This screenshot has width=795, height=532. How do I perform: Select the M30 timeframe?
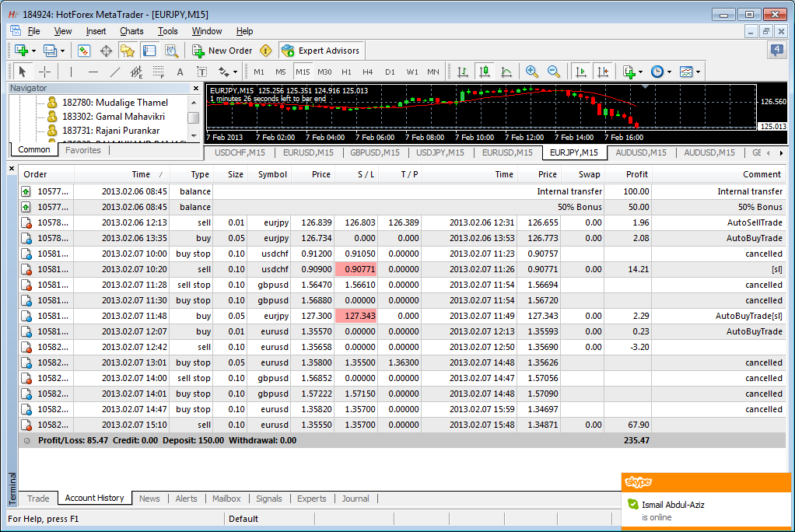pyautogui.click(x=324, y=72)
